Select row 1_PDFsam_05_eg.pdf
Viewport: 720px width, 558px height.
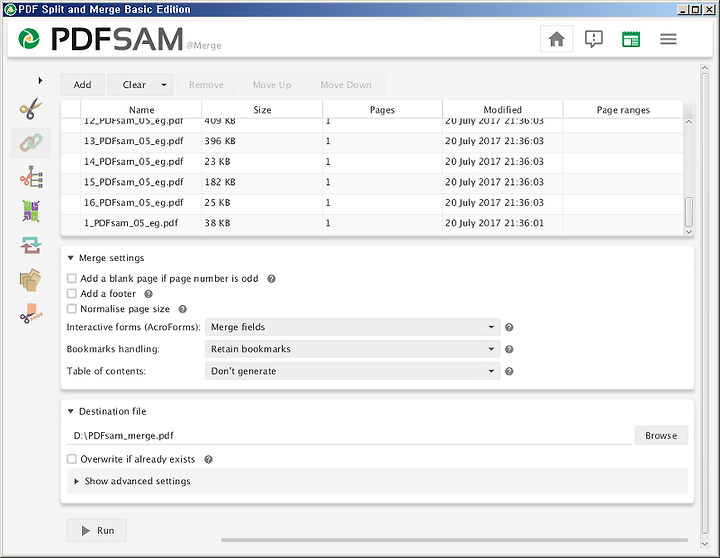coord(372,223)
